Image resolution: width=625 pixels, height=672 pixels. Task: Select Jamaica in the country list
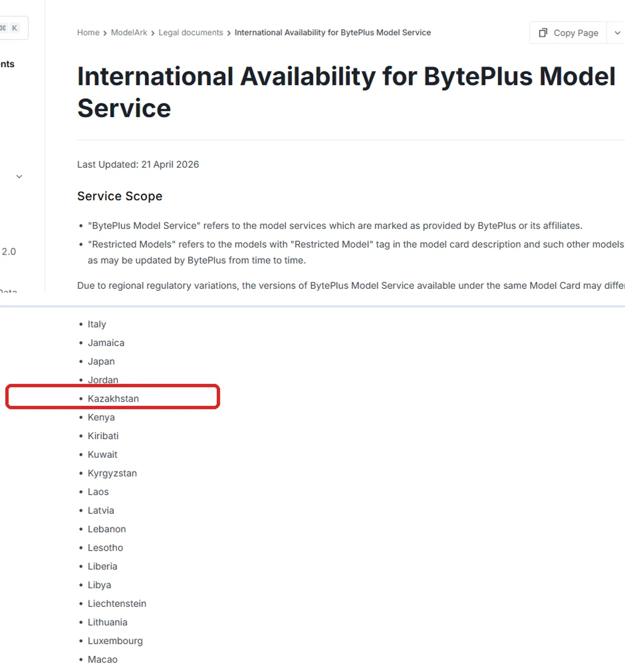(x=106, y=343)
